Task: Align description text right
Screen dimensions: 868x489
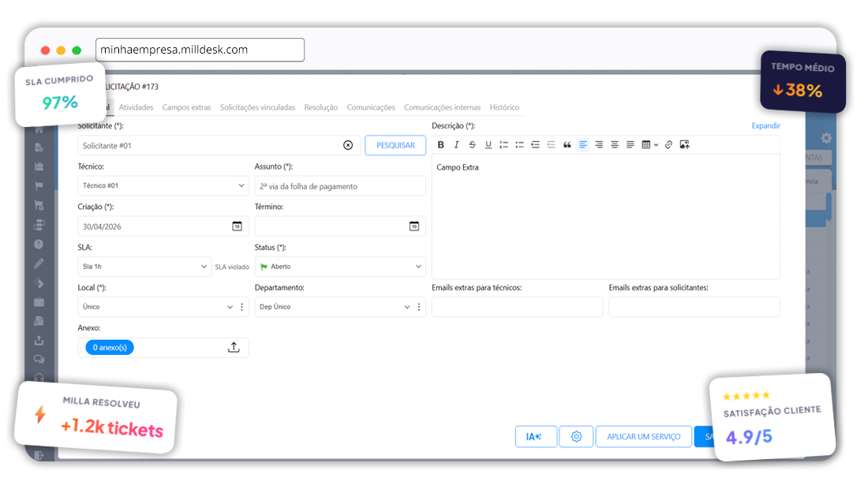Action: (599, 145)
